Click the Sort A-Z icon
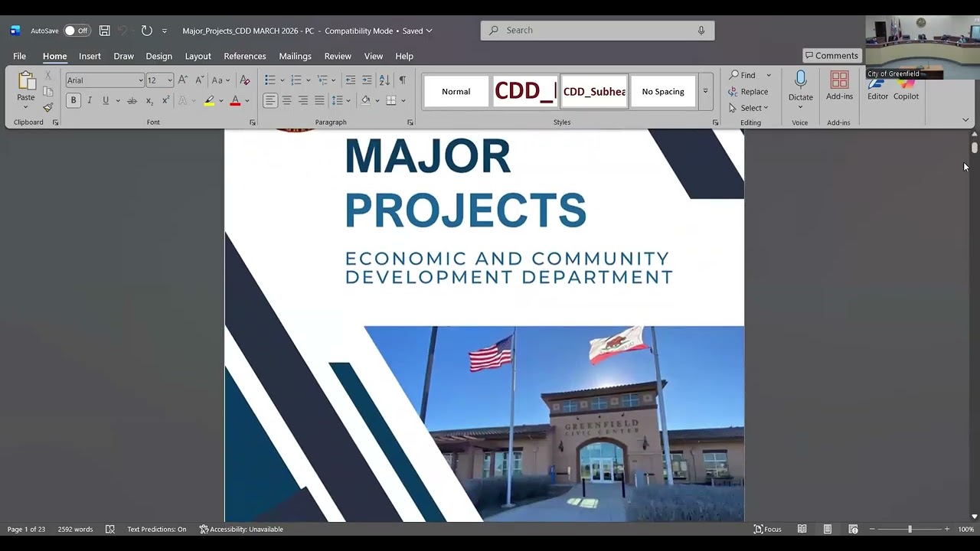 click(x=384, y=80)
